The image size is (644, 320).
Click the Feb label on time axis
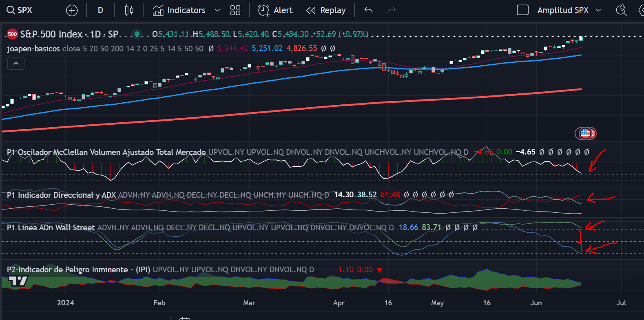tap(159, 303)
